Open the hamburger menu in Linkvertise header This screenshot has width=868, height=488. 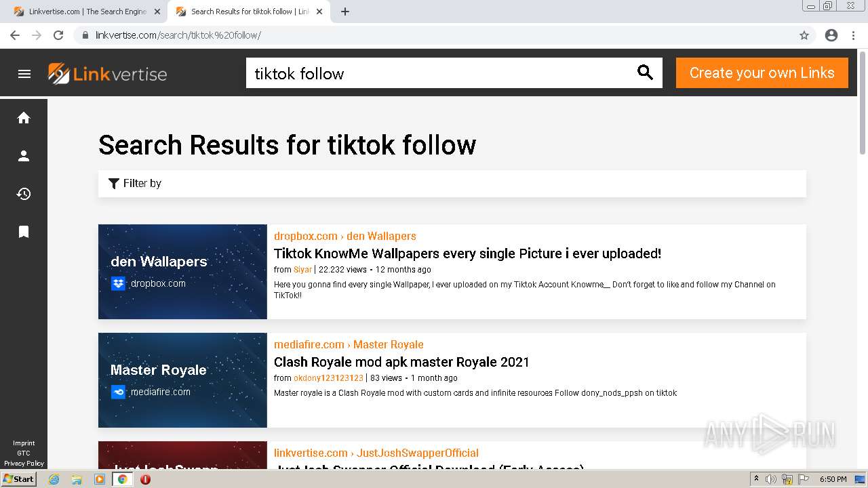[24, 74]
